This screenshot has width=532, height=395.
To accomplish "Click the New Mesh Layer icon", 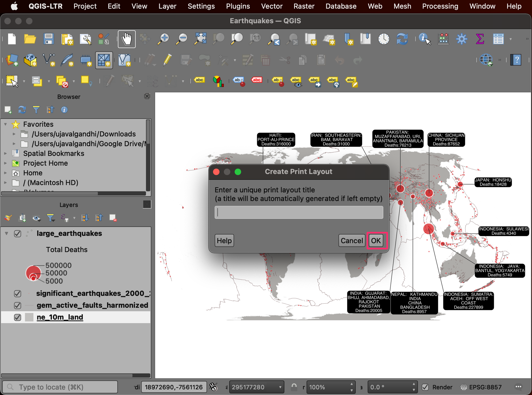I will point(104,60).
